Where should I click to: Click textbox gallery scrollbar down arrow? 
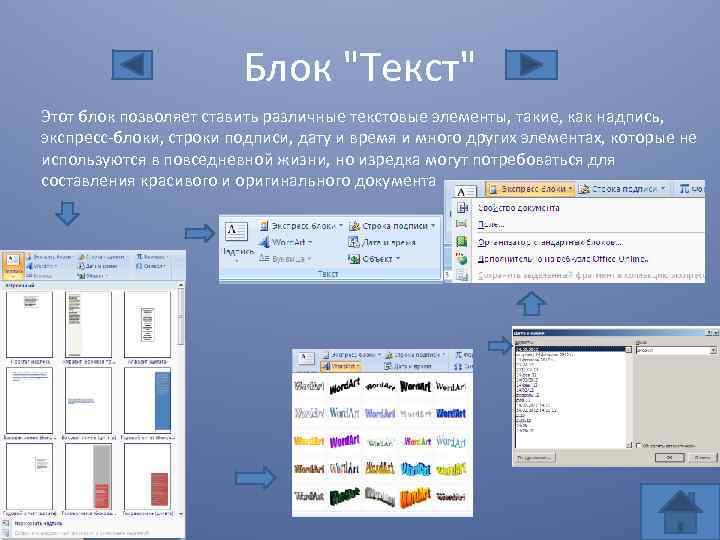(180, 514)
